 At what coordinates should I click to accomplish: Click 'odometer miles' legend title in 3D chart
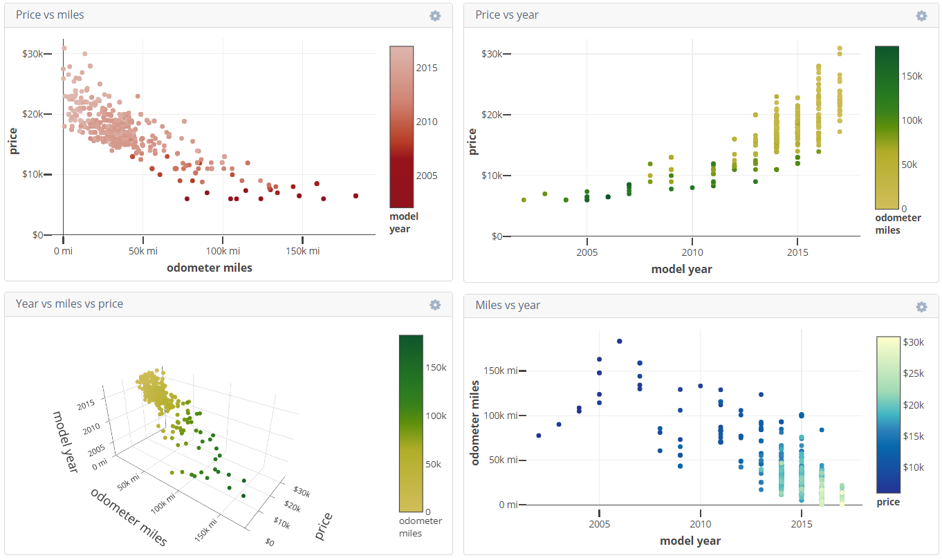421,527
